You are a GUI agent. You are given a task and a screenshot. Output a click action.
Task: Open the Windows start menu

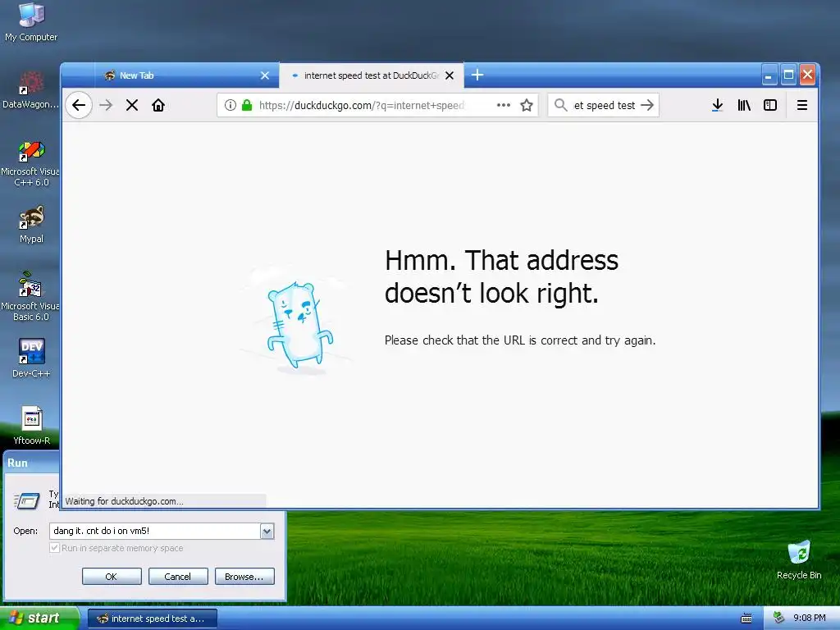pos(39,618)
